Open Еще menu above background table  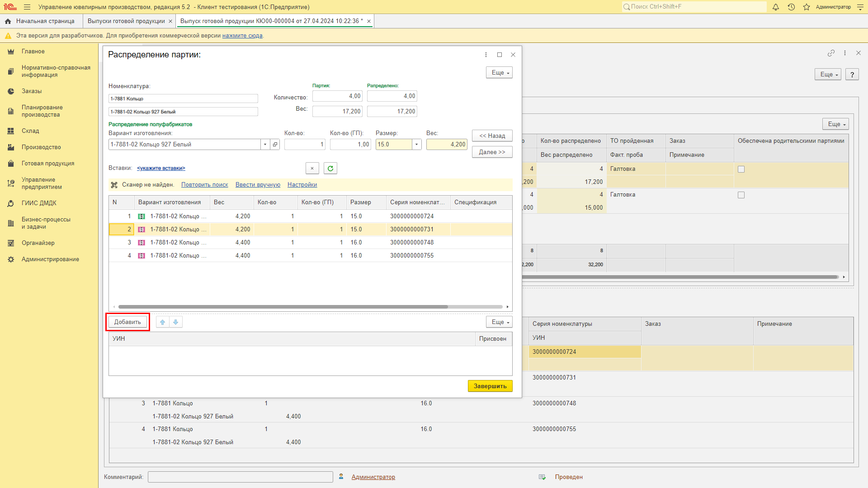pyautogui.click(x=836, y=124)
